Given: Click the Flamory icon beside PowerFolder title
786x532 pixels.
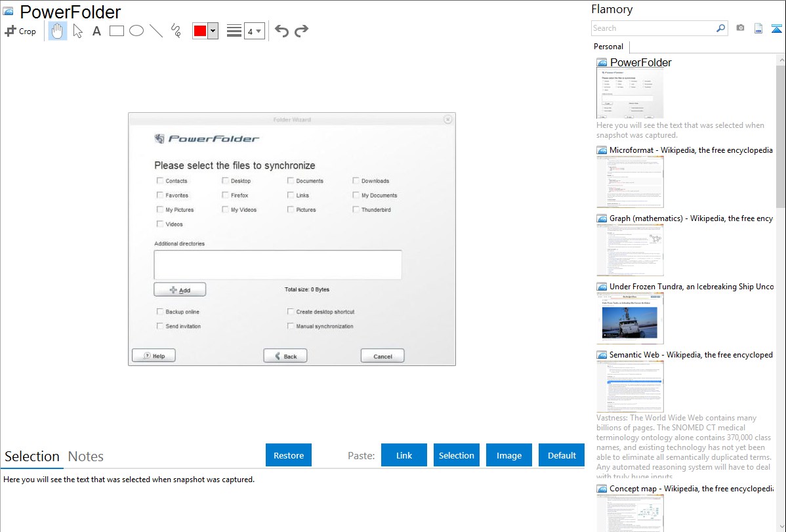Looking at the screenshot, I should (x=8, y=11).
